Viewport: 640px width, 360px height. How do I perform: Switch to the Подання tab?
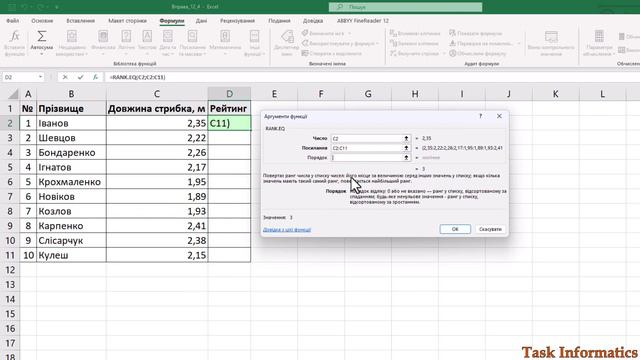click(280, 20)
